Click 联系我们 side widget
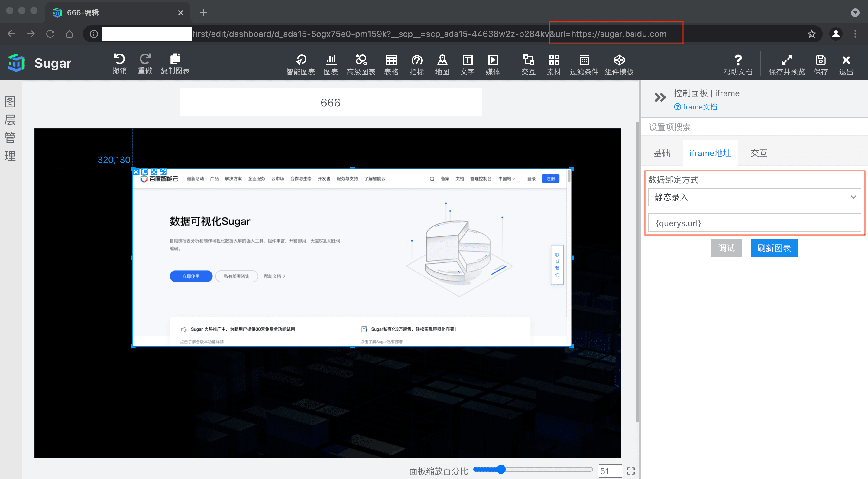 [557, 265]
